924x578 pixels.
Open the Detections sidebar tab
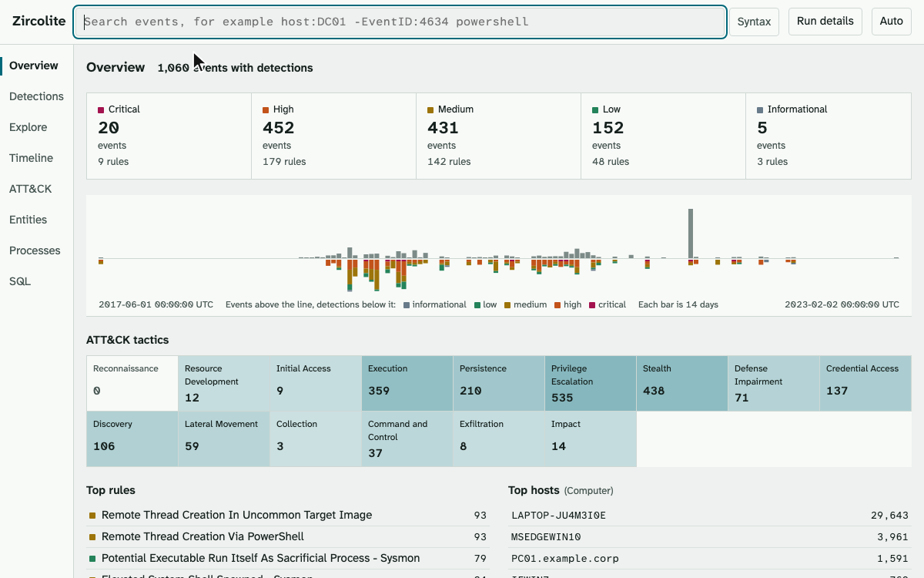point(36,96)
